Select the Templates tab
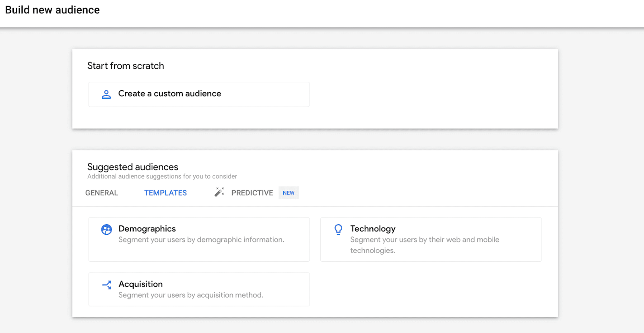The width and height of the screenshot is (644, 333). [x=165, y=193]
